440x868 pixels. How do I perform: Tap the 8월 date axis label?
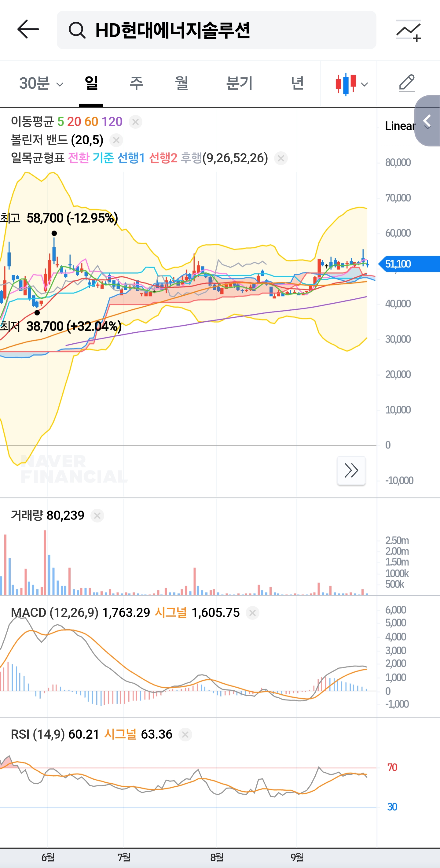pyautogui.click(x=217, y=858)
